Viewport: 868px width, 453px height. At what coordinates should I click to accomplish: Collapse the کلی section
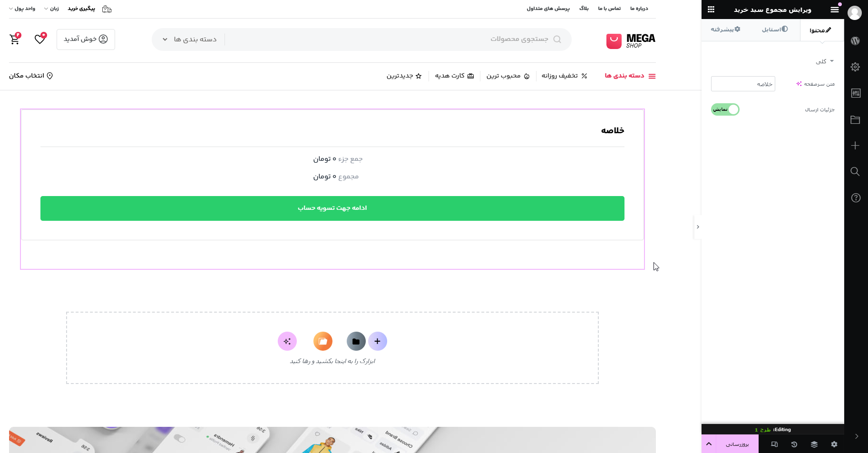pyautogui.click(x=825, y=61)
